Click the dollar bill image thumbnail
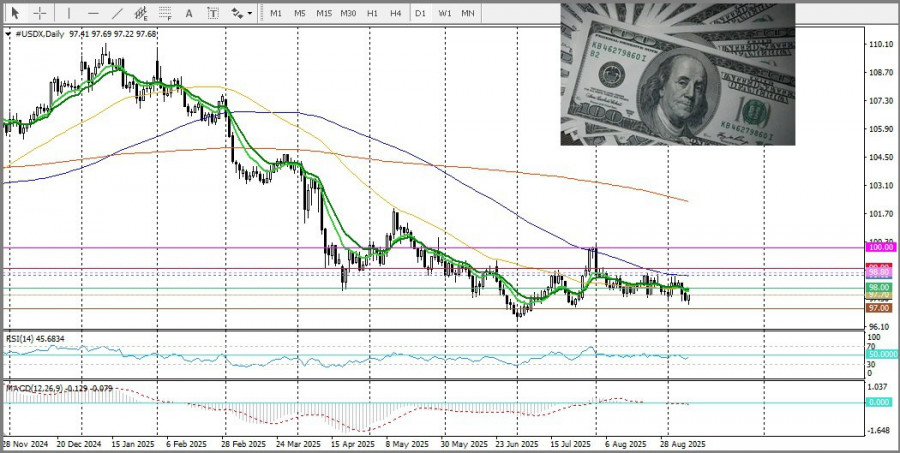The image size is (900, 453). [677, 74]
